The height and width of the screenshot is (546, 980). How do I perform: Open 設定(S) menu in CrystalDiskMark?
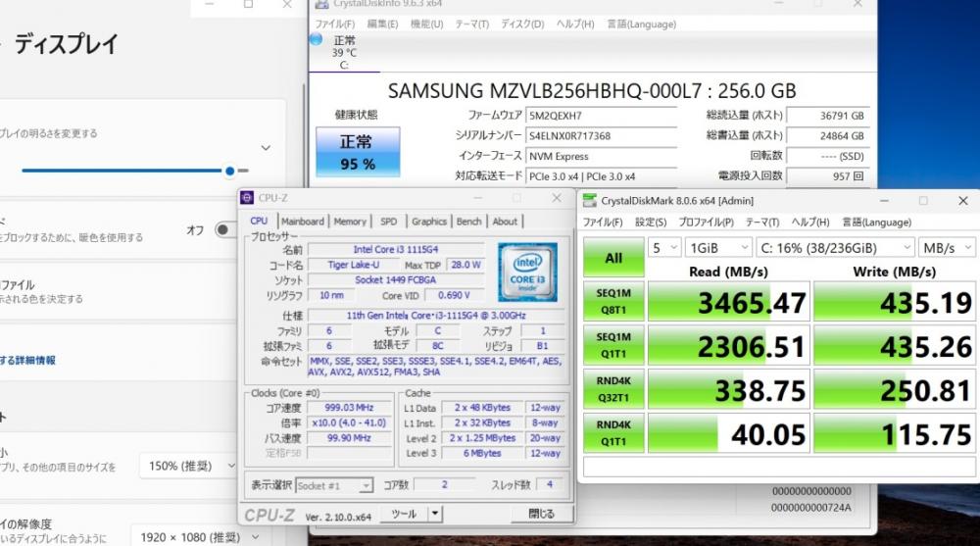click(x=651, y=223)
